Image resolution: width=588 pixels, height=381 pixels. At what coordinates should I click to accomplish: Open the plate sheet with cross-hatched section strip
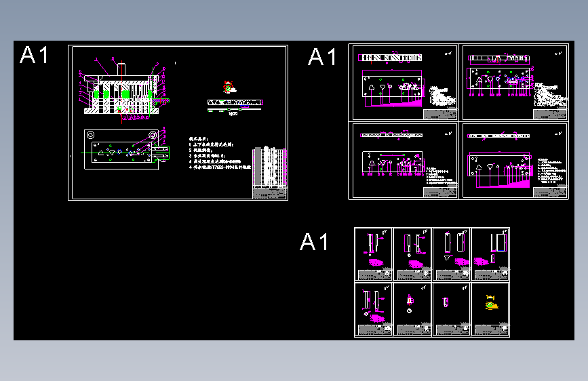point(405,160)
